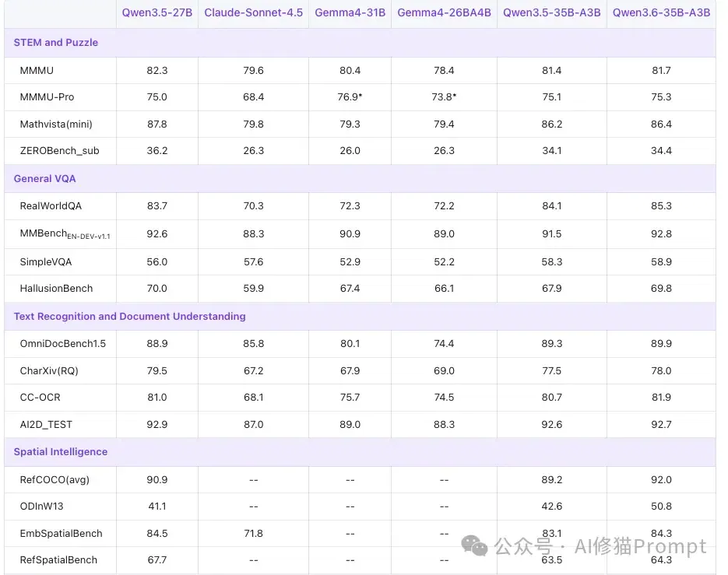728x575 pixels.
Task: Select RefCOCO value 90.9
Action: (157, 480)
